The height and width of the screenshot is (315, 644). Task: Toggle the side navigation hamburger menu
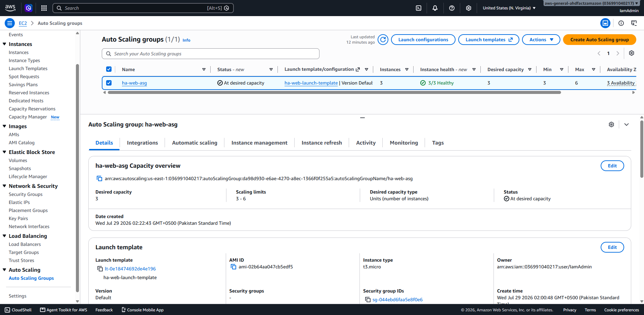tap(10, 23)
